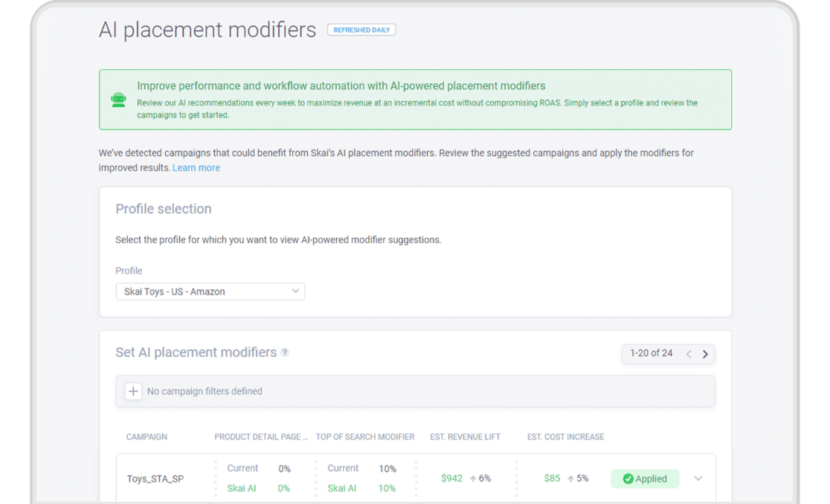830x504 pixels.
Task: Click the PRODUCT DETAIL PAGE column header
Action: 261,437
